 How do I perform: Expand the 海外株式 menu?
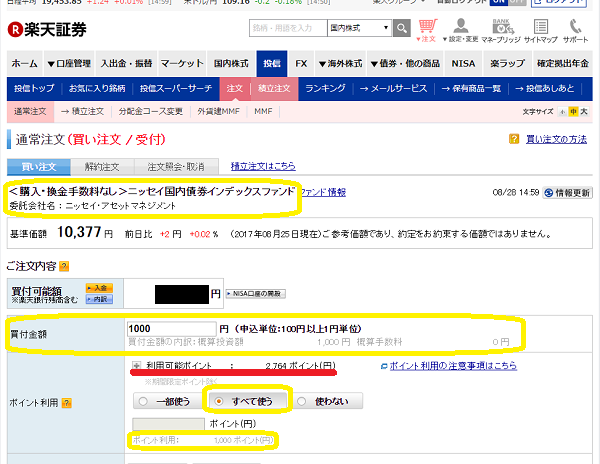click(341, 63)
